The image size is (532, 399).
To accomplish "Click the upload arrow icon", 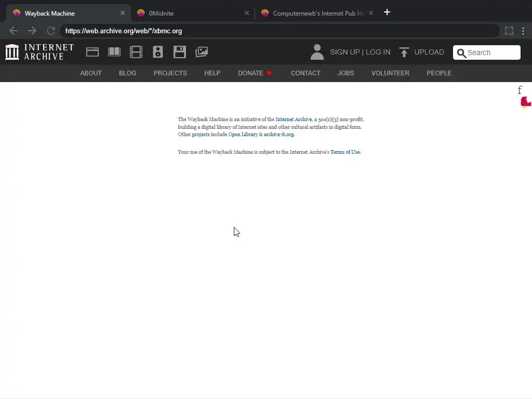I will point(404,52).
